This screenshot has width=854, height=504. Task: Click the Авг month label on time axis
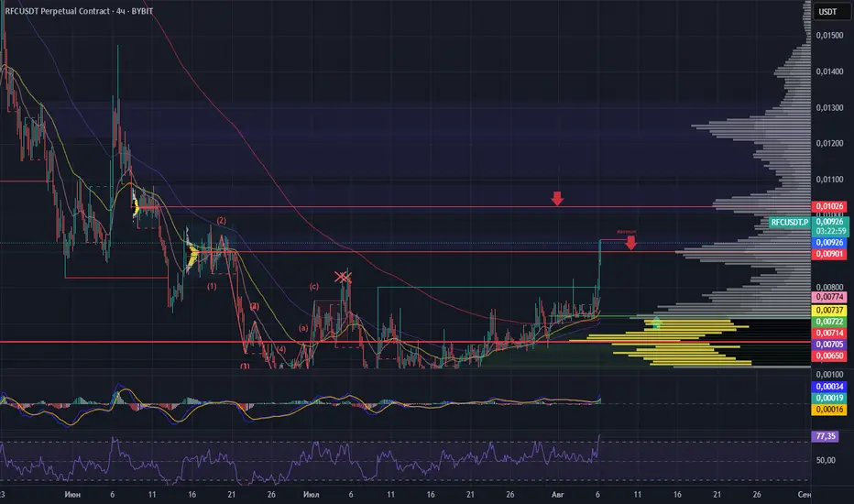tap(558, 495)
